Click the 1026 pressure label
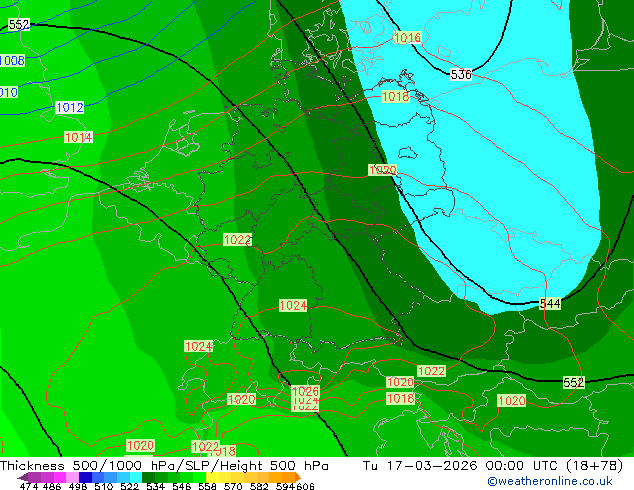The height and width of the screenshot is (490, 634). pyautogui.click(x=305, y=391)
